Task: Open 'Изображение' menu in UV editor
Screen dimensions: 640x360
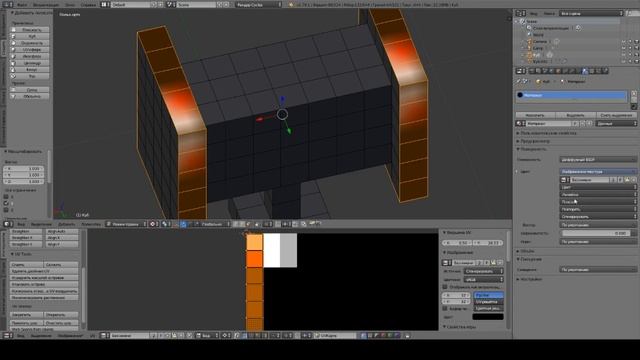Action: (70, 336)
